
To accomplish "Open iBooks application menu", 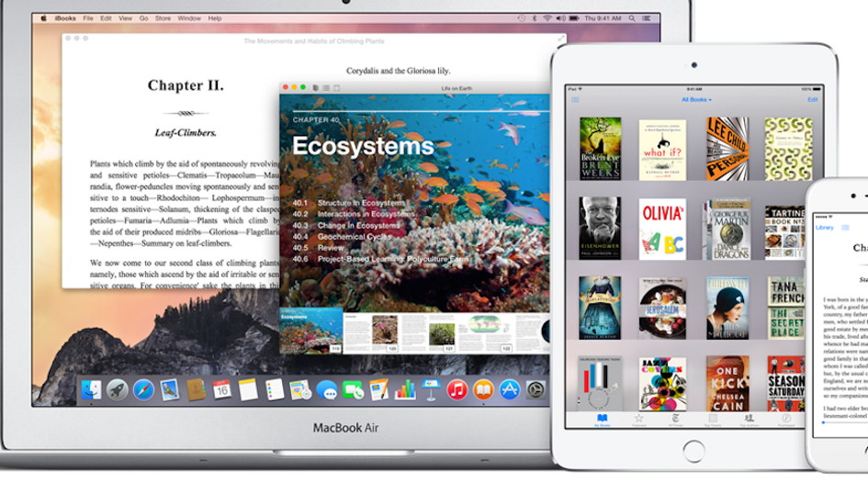I will click(x=65, y=18).
